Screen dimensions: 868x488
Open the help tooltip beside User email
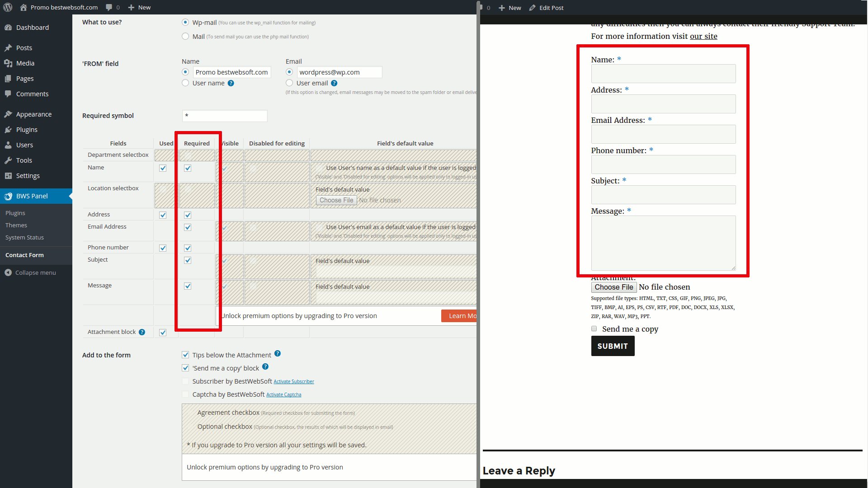point(334,83)
